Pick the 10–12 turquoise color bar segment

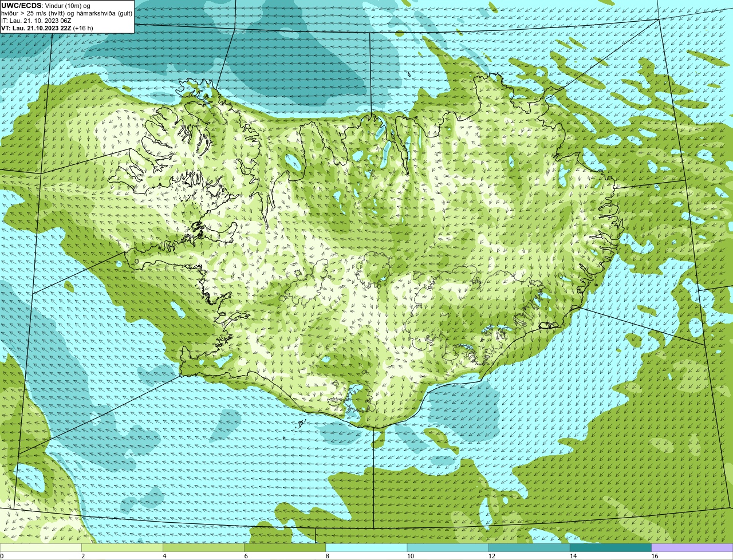click(x=448, y=547)
